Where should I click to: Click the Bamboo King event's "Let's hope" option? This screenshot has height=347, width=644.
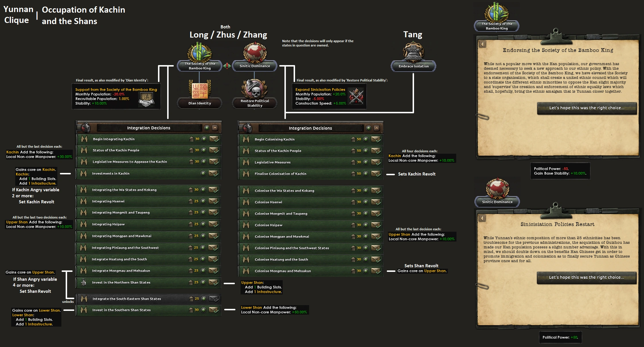pyautogui.click(x=587, y=108)
